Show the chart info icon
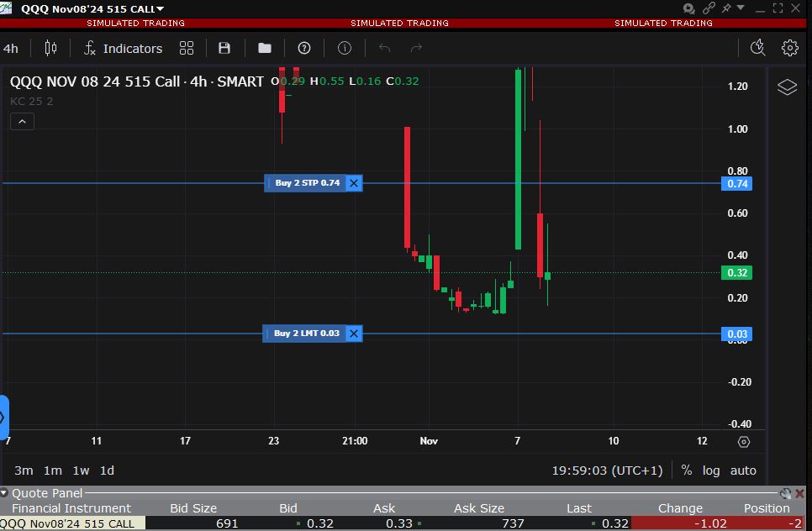Image resolution: width=812 pixels, height=531 pixels. point(345,48)
